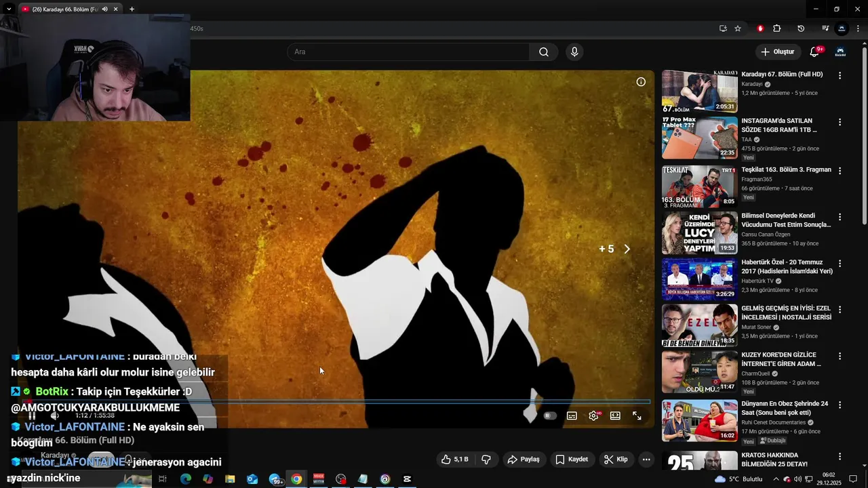
Task: Mute tab audio via speaker icon
Action: tap(105, 9)
